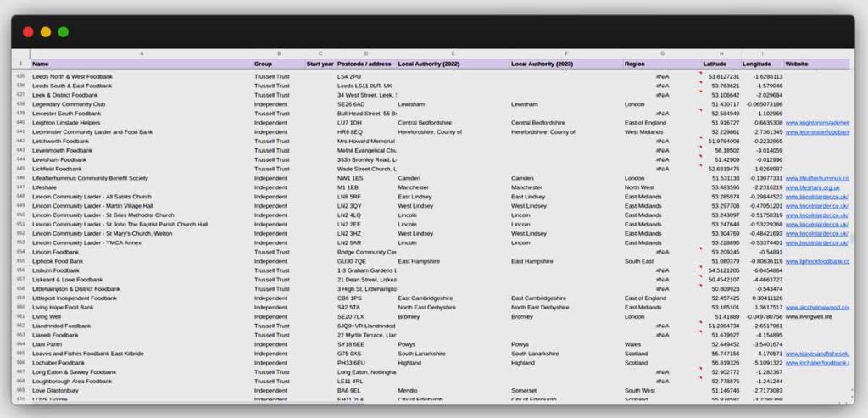Open the leightonlinsladehelp website link
868x418 pixels.
[817, 123]
